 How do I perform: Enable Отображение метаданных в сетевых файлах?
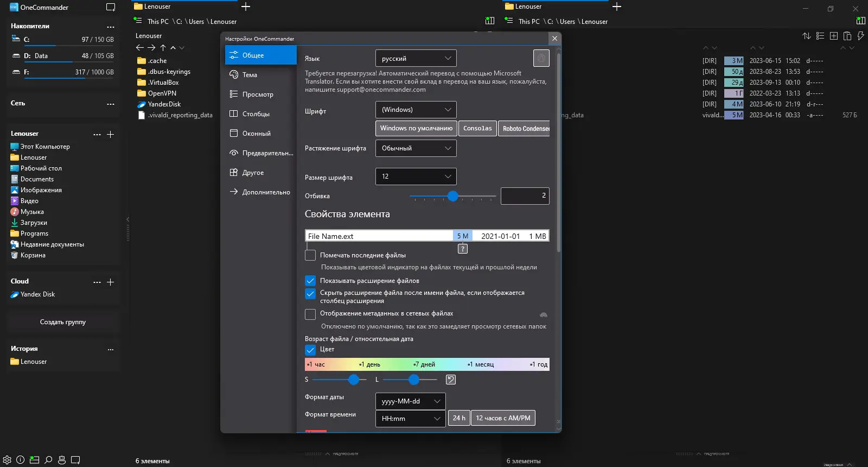(x=310, y=314)
